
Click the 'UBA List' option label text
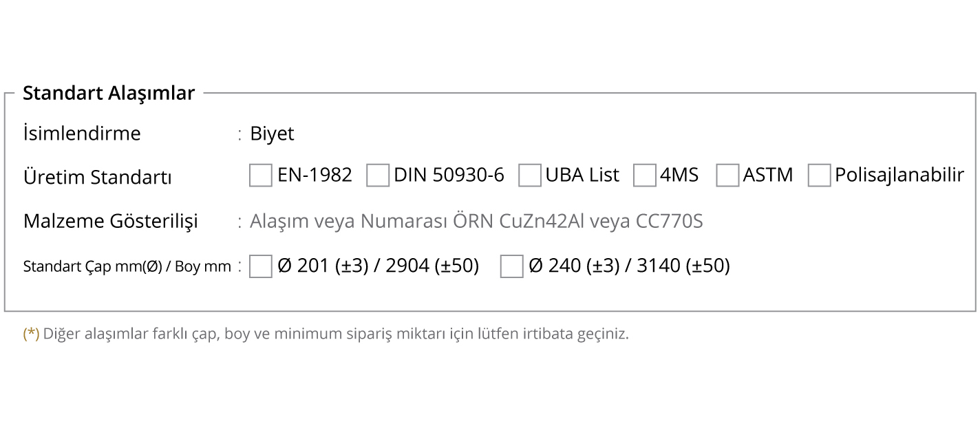pos(582,175)
